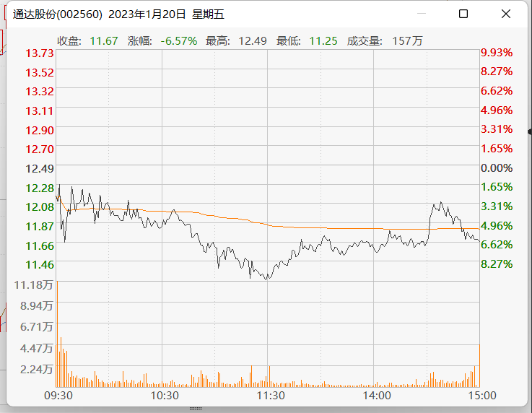Select the 成交量 value 157万
This screenshot has height=413, width=532.
point(407,41)
